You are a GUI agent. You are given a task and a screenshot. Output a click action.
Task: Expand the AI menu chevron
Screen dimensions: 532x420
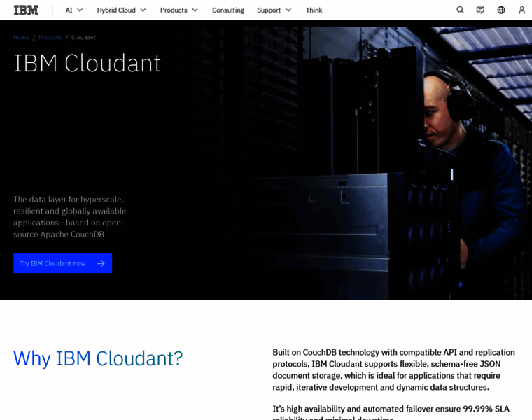80,10
